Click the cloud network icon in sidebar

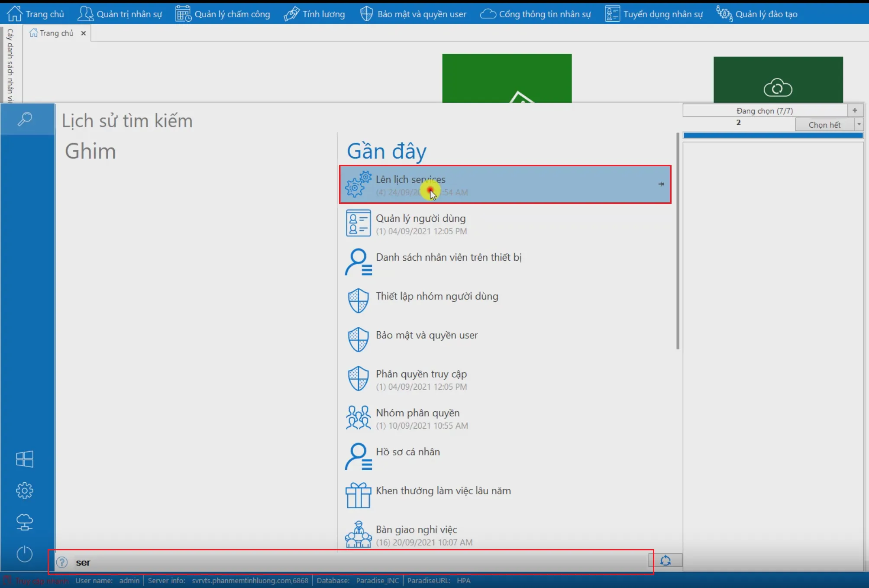pyautogui.click(x=25, y=522)
